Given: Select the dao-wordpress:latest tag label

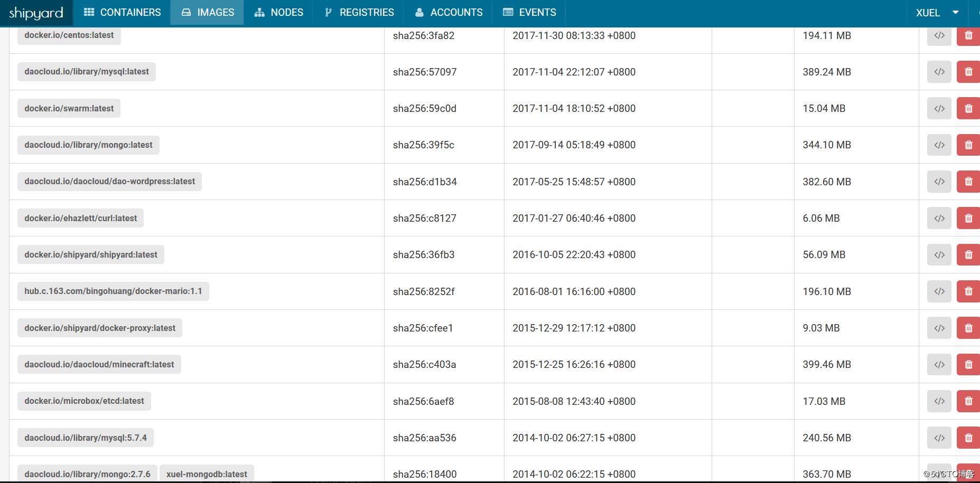Looking at the screenshot, I should point(109,182).
